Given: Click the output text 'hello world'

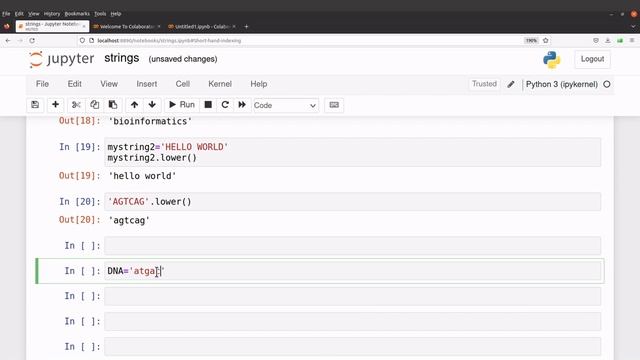Looking at the screenshot, I should pyautogui.click(x=142, y=176).
